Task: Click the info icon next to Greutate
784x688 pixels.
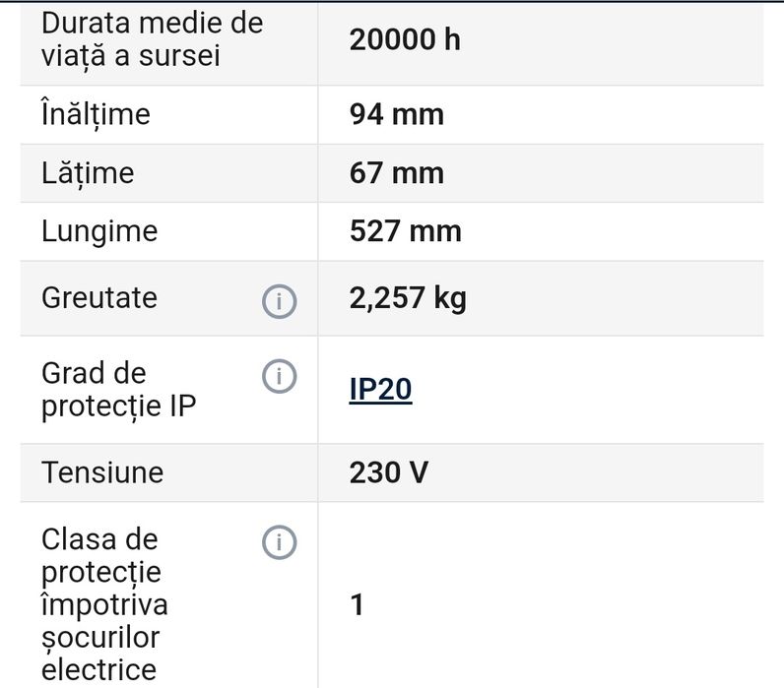Action: [x=279, y=301]
